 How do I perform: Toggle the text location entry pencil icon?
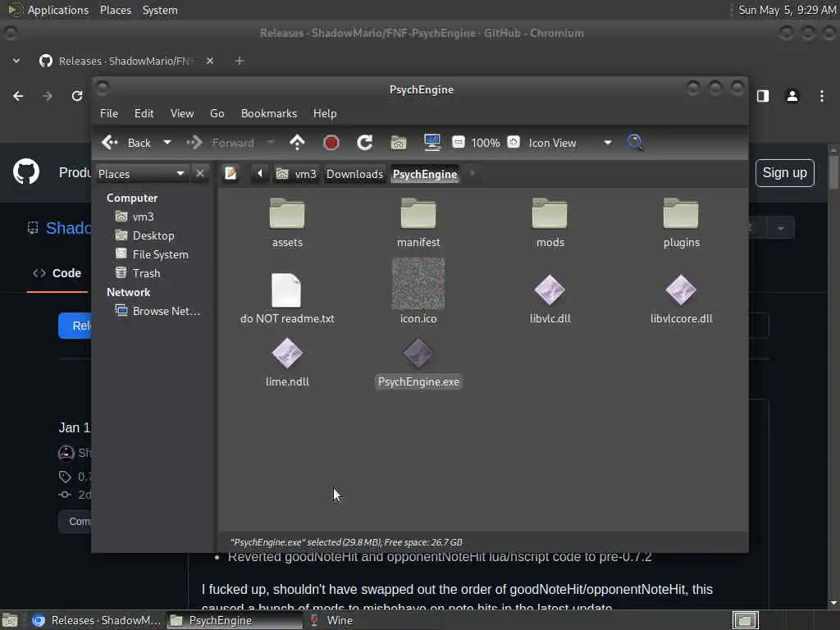(x=231, y=174)
